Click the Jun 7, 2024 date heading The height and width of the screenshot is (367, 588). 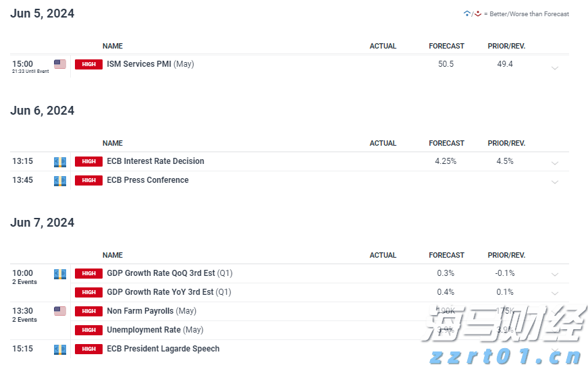pos(43,223)
